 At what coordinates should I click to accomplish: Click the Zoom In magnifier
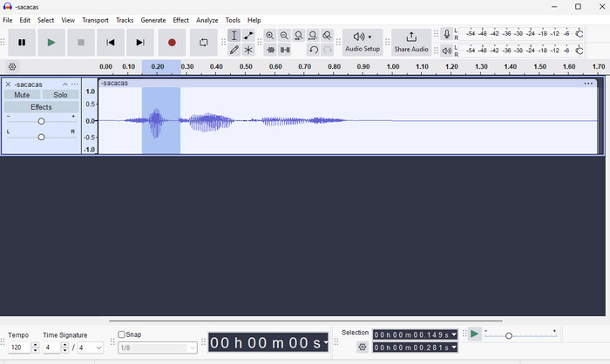pos(269,36)
